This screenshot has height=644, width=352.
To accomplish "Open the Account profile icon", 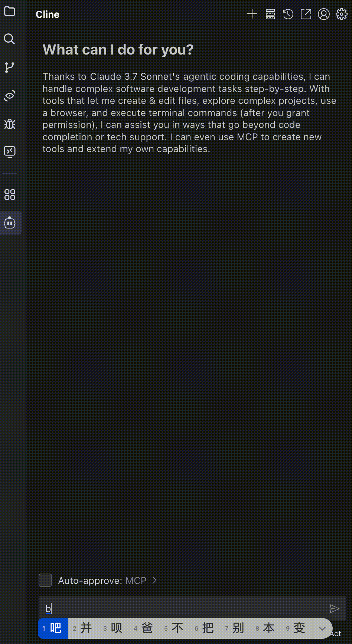I will coord(324,14).
